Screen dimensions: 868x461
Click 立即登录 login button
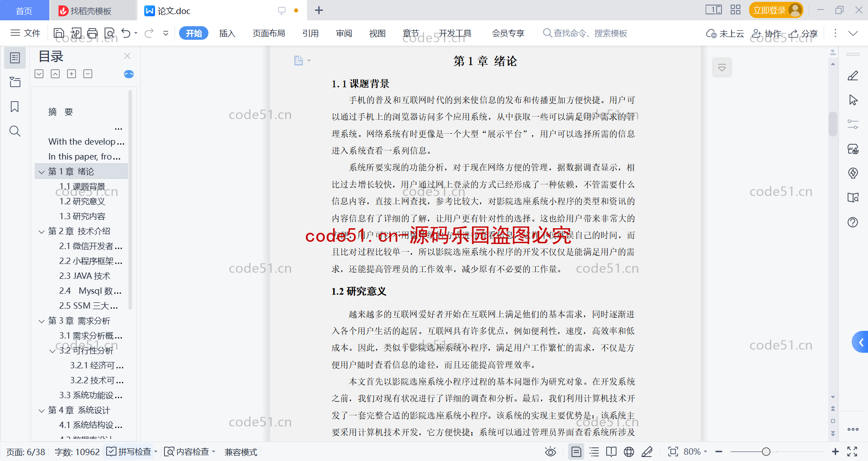[x=776, y=10]
